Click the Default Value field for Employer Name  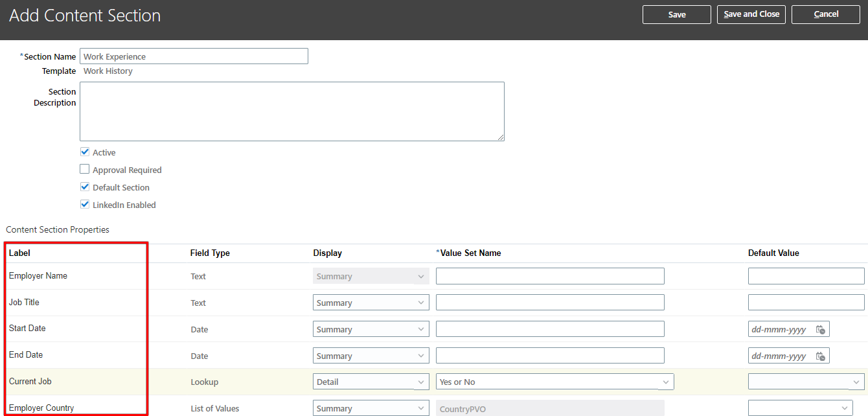click(x=806, y=275)
